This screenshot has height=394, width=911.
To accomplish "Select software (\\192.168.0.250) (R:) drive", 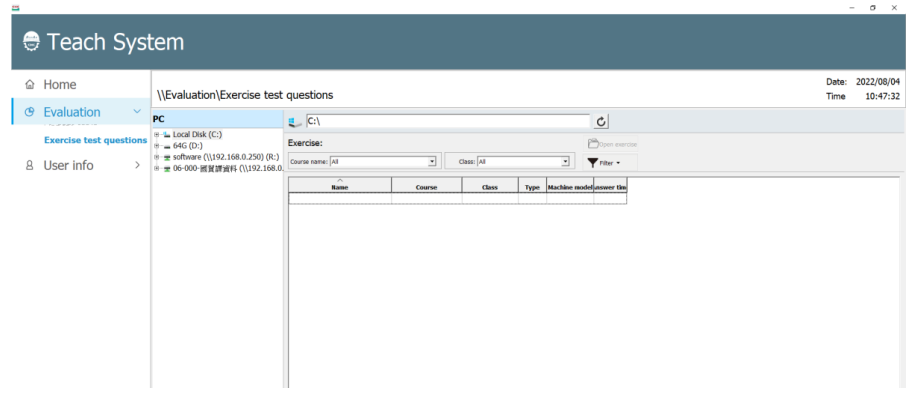I will click(226, 157).
